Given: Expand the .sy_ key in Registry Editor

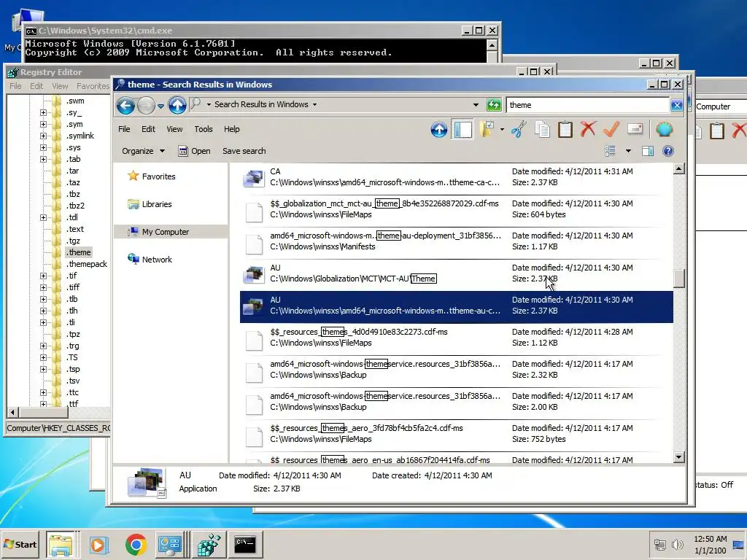Looking at the screenshot, I should click(x=43, y=113).
